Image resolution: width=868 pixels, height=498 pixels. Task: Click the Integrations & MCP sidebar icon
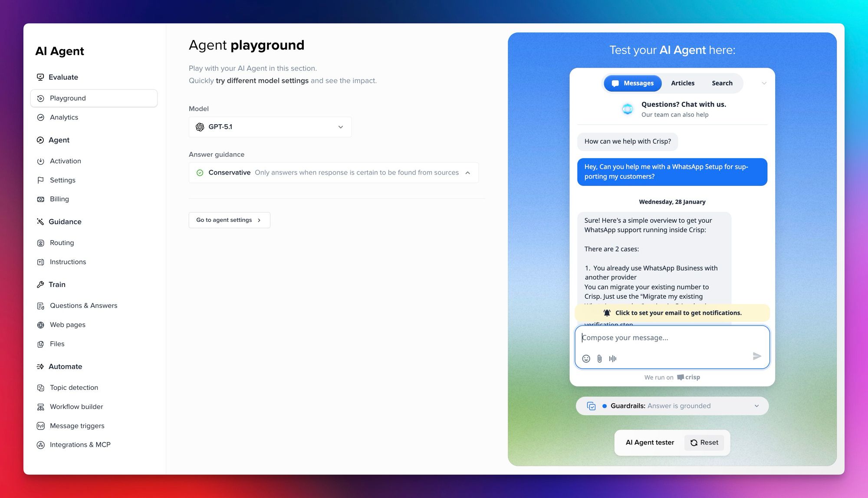(x=41, y=445)
